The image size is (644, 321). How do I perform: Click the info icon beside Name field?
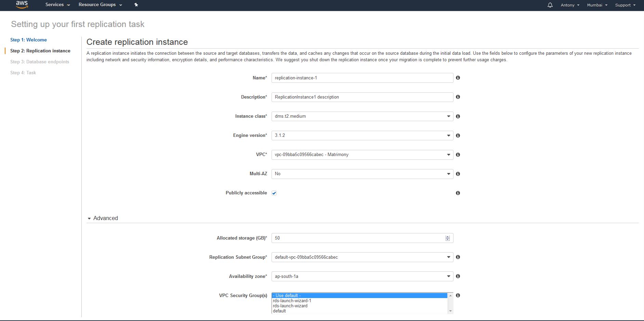pos(458,78)
